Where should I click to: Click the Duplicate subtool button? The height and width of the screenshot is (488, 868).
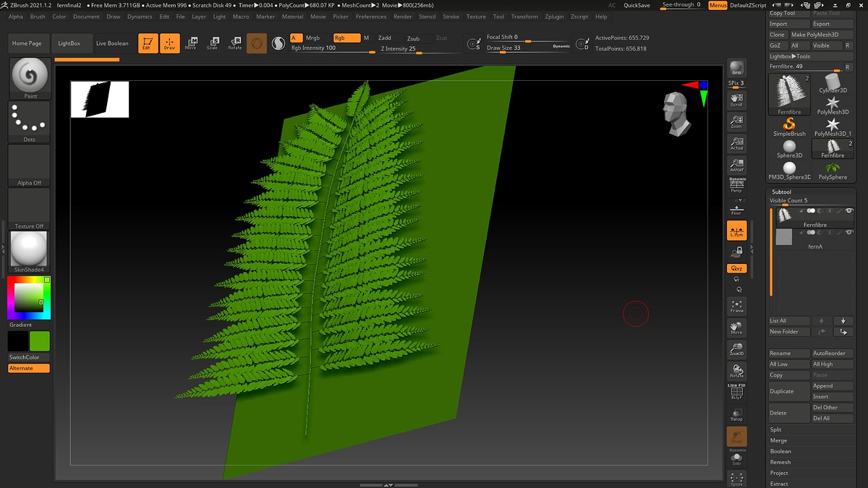[x=789, y=391]
